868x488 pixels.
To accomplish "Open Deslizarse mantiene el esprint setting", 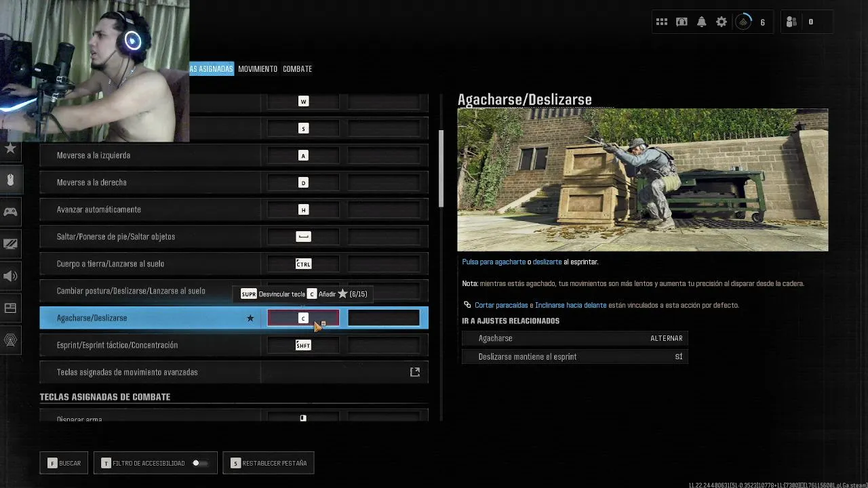I will 575,357.
